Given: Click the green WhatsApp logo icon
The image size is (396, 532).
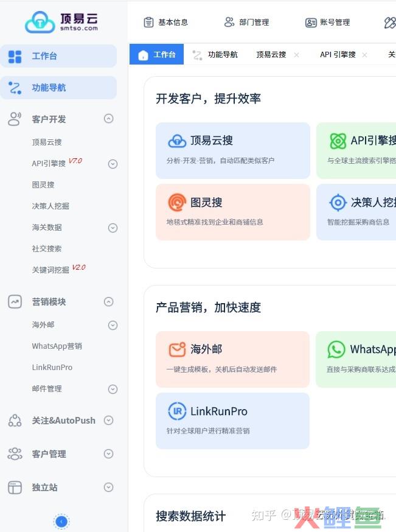Looking at the screenshot, I should click(x=336, y=349).
